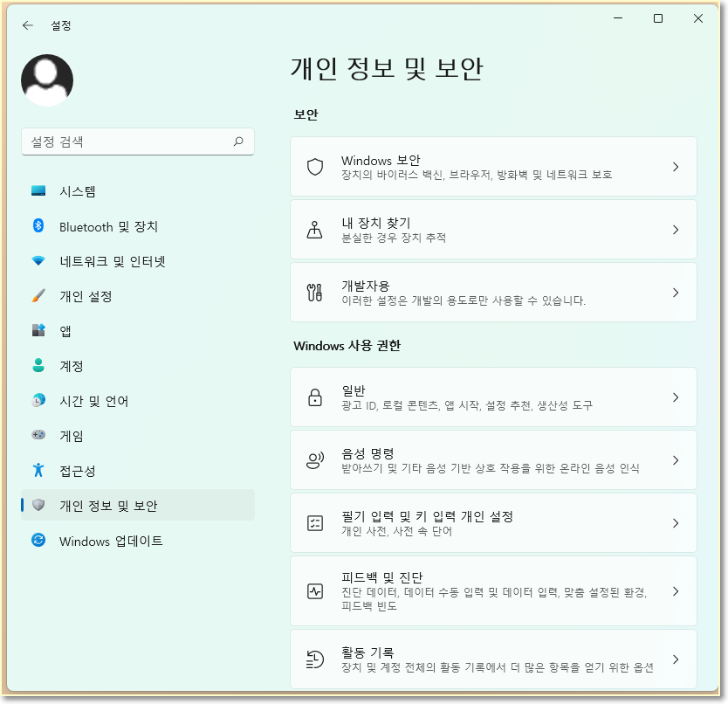The height and width of the screenshot is (704, 728).
Task: Click the 계정 person icon in the sidebar
Action: 38,365
